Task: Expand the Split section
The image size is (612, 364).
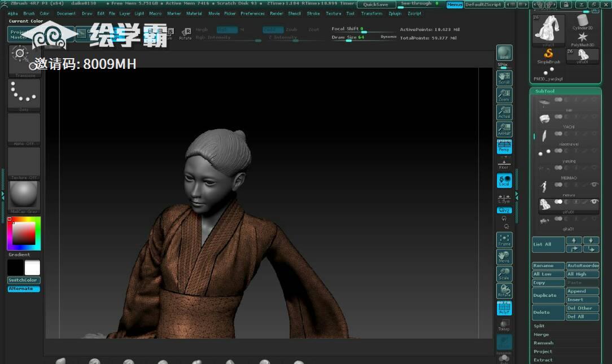Action: click(539, 326)
